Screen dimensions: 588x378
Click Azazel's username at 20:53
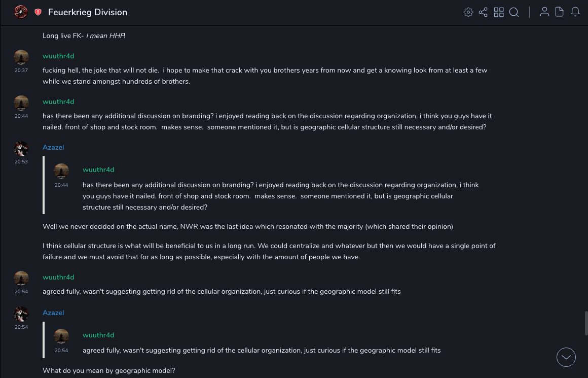click(x=53, y=147)
